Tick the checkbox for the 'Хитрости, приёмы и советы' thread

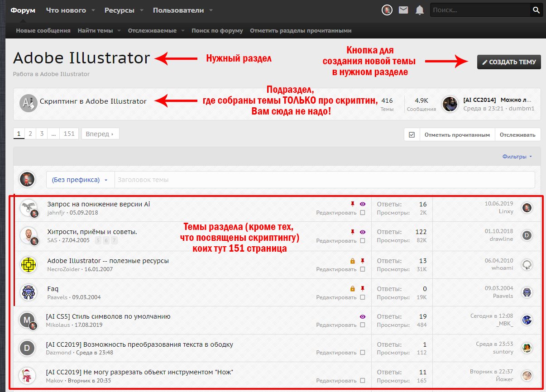pos(362,241)
